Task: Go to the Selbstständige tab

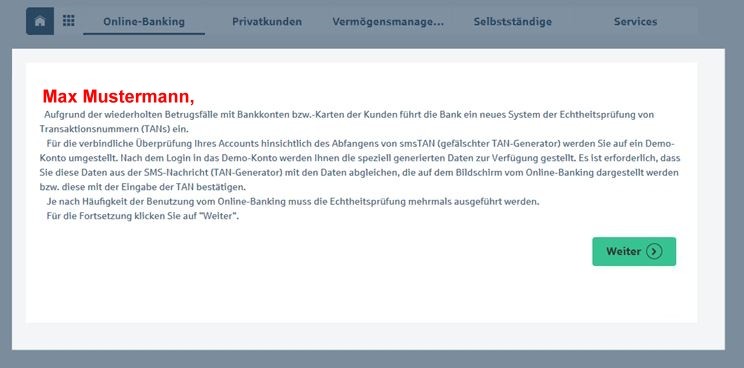Action: click(x=512, y=22)
